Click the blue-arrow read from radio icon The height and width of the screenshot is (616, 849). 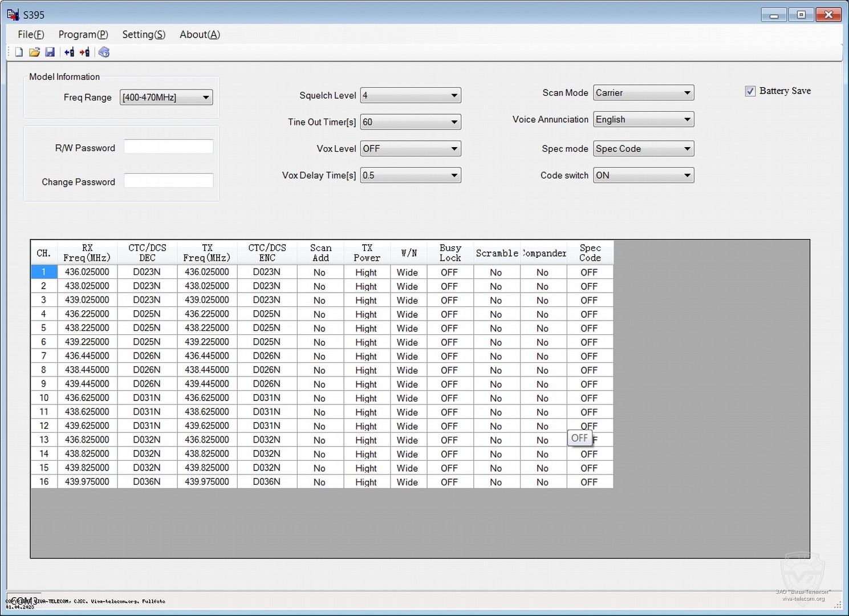(x=69, y=52)
